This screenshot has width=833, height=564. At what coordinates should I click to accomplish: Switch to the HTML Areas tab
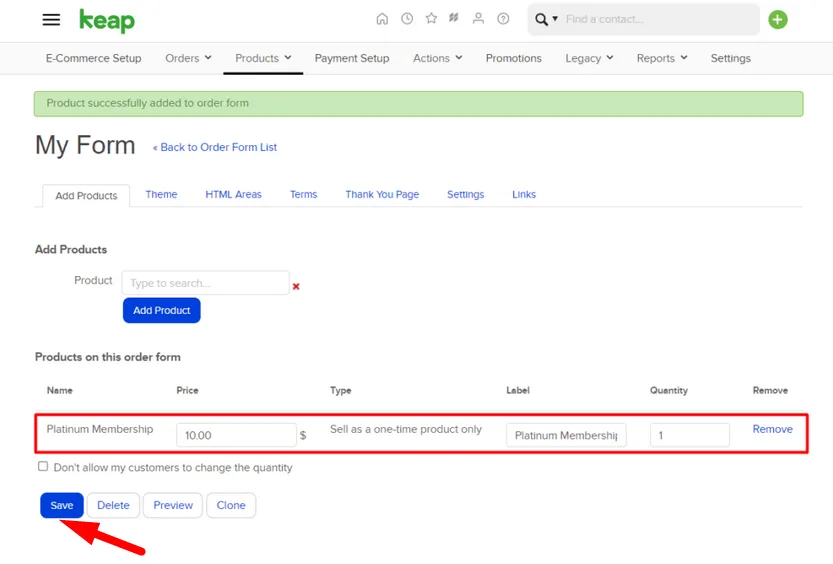point(233,194)
